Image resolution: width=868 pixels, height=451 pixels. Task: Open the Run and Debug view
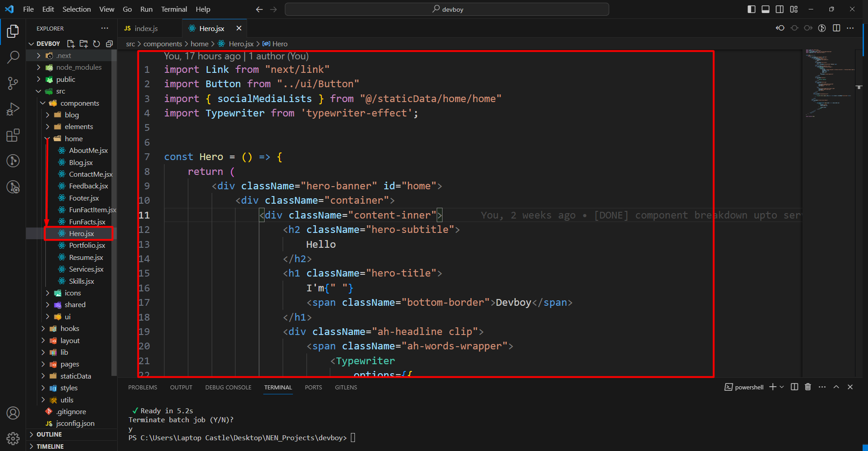(x=13, y=109)
